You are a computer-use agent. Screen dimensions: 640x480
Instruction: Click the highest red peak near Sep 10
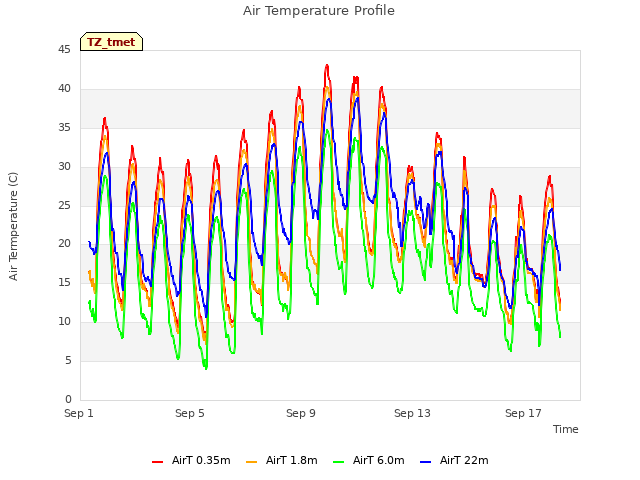327,66
